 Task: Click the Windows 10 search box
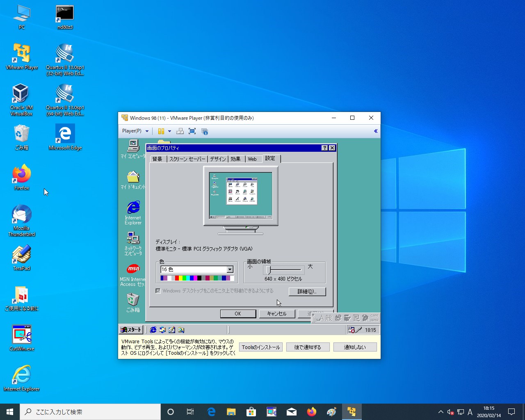coord(90,412)
